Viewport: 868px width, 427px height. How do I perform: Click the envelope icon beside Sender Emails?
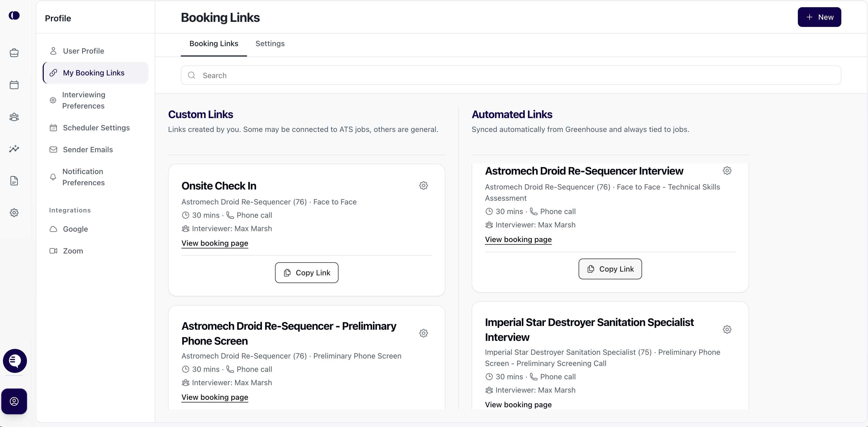(53, 150)
